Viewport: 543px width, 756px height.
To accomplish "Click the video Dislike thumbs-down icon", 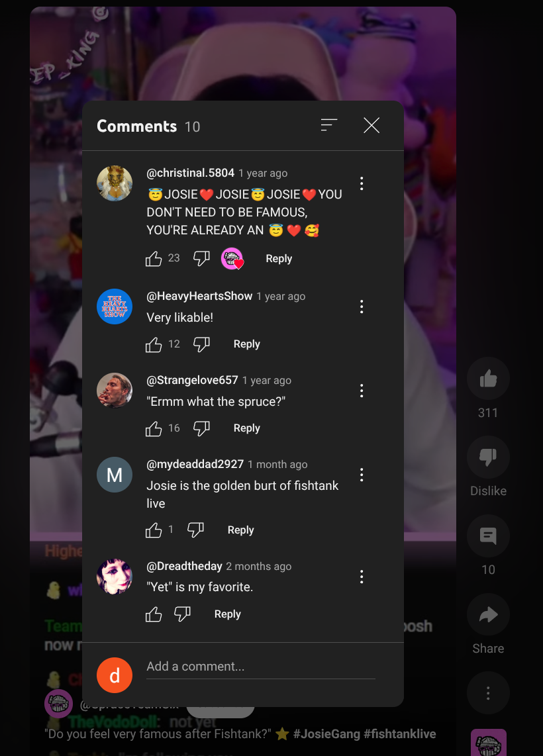I will click(488, 457).
